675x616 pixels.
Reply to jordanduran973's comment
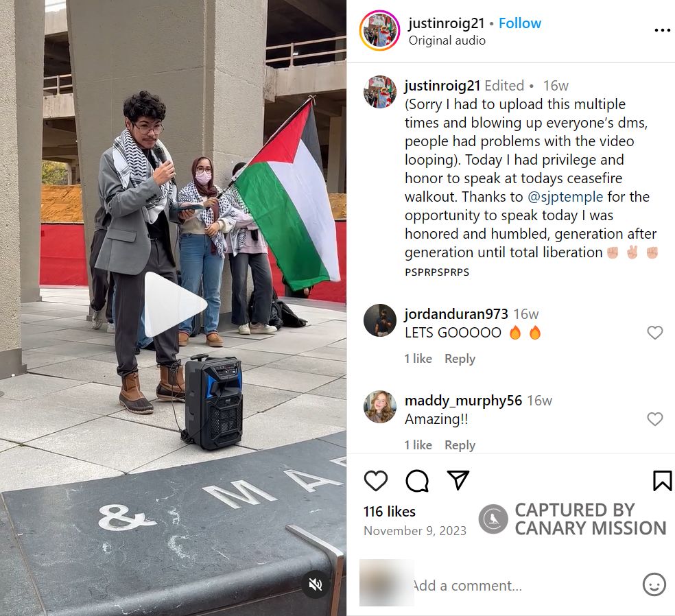[x=460, y=359]
